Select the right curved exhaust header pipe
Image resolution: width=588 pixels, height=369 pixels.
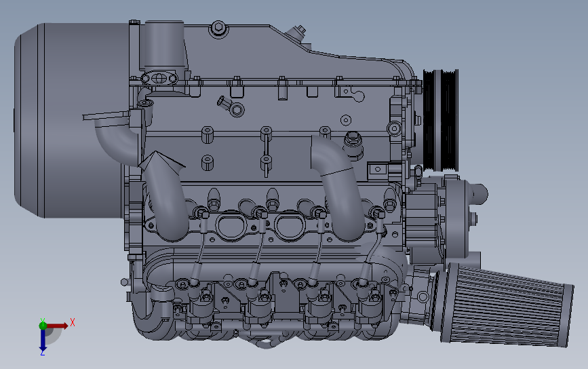pos(339,187)
